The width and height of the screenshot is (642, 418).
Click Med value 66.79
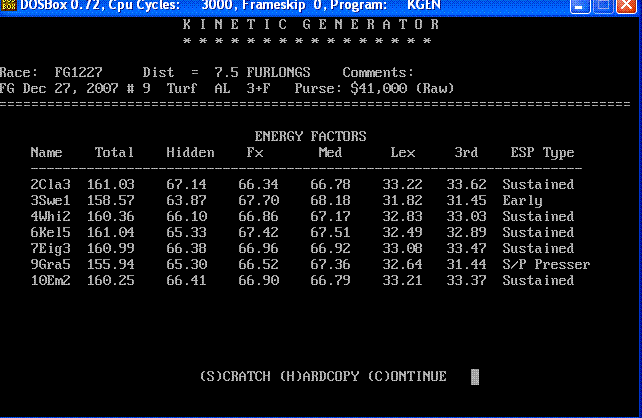[x=330, y=280]
